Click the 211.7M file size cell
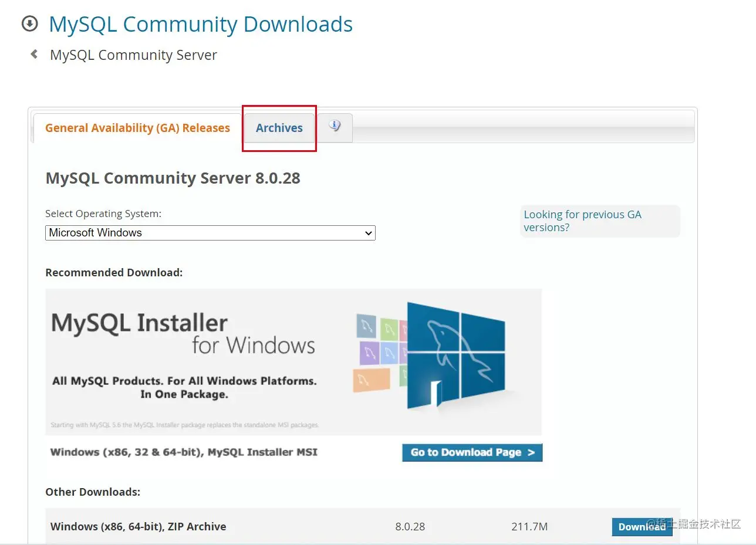This screenshot has height=545, width=756. point(529,527)
